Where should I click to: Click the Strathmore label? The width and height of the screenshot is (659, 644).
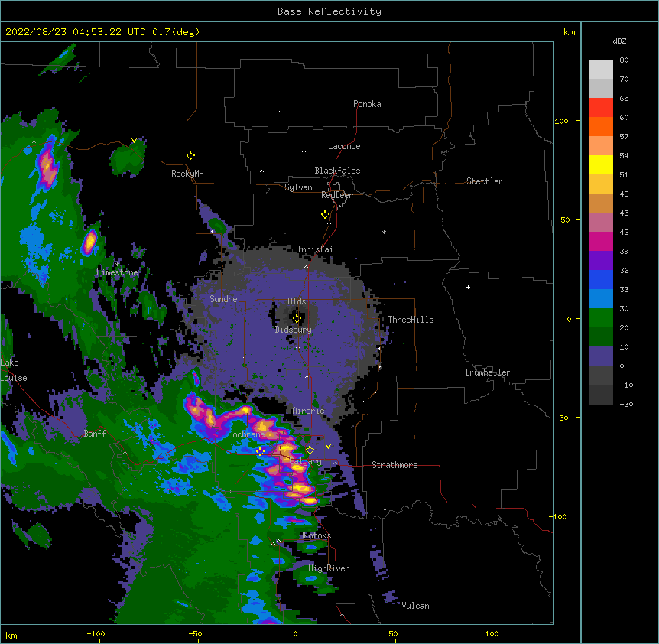point(394,465)
